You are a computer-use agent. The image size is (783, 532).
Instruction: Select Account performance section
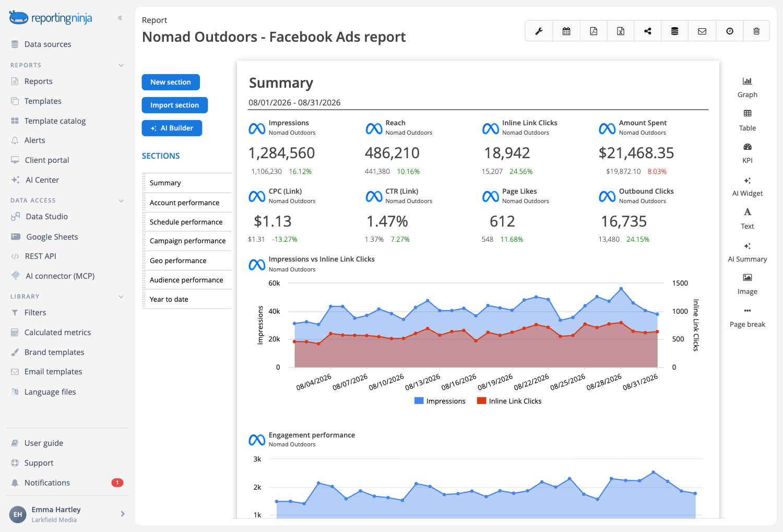click(187, 203)
